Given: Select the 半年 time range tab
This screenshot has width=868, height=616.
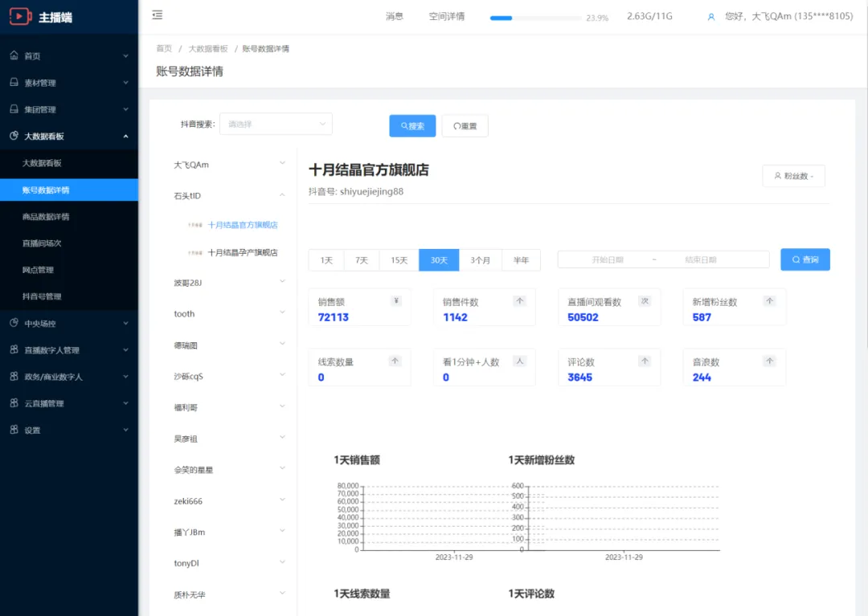Looking at the screenshot, I should click(521, 259).
